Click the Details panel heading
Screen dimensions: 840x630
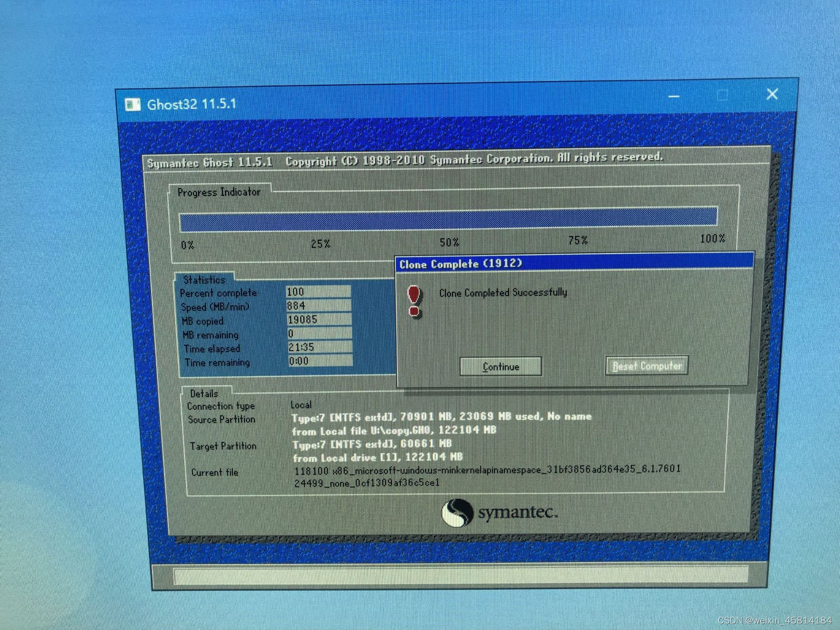pyautogui.click(x=204, y=394)
